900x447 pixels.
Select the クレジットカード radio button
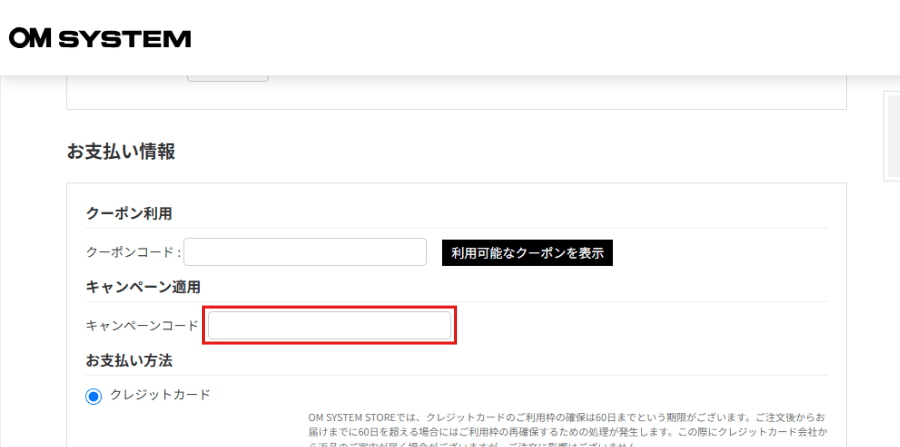94,397
